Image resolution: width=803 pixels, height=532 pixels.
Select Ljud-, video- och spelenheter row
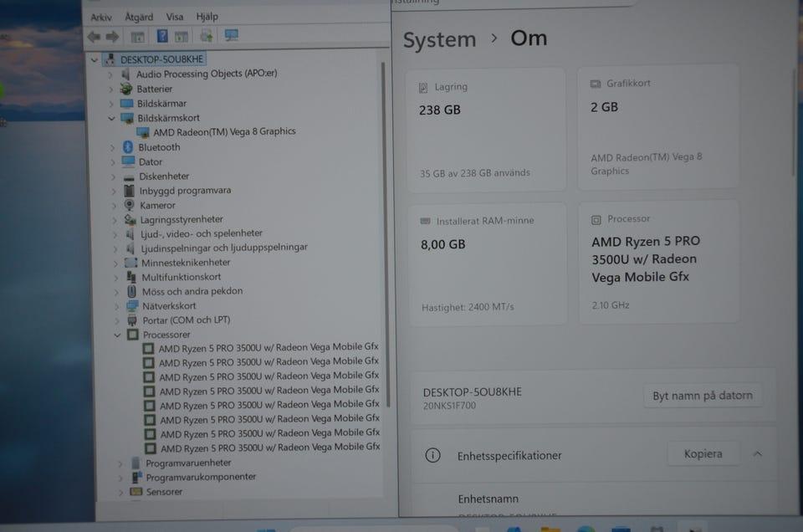[202, 234]
